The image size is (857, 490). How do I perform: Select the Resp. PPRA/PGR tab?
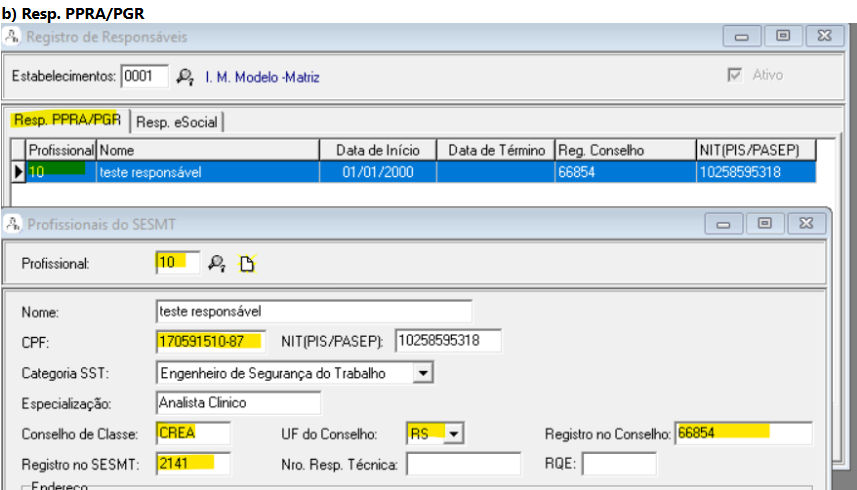[67, 120]
